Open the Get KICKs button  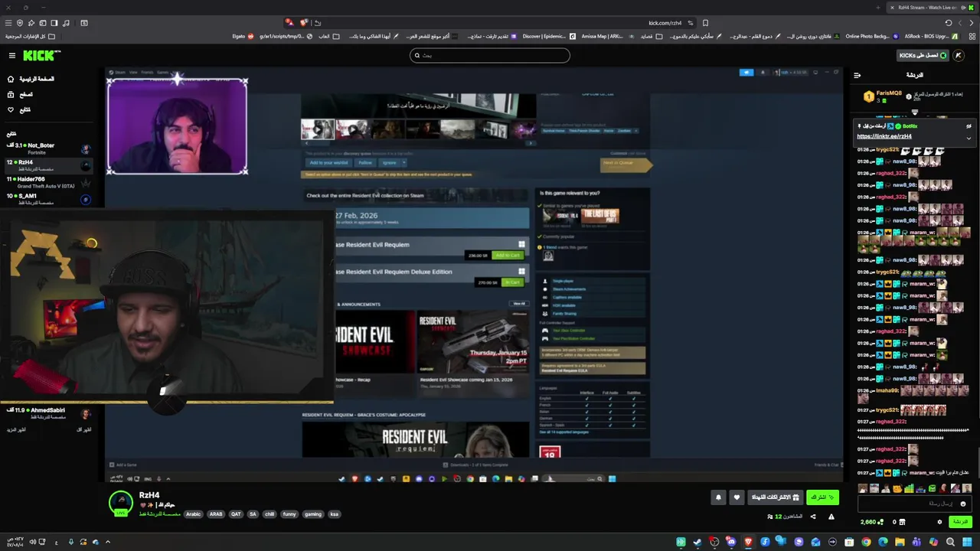pyautogui.click(x=923, y=55)
